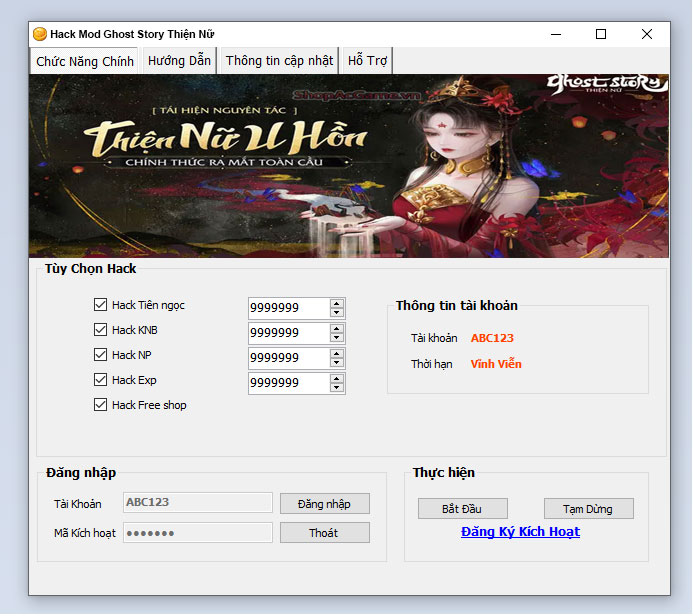Lower the Hack Exp value with down arrow

click(337, 388)
